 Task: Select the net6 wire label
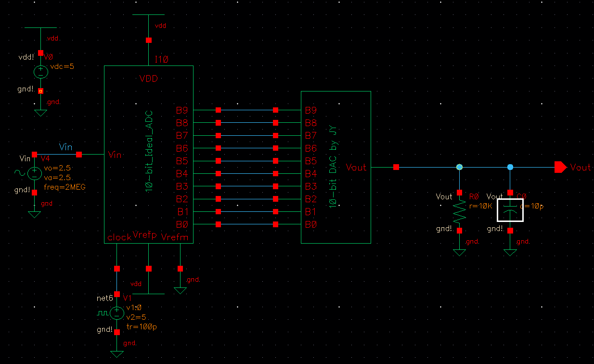tap(104, 299)
